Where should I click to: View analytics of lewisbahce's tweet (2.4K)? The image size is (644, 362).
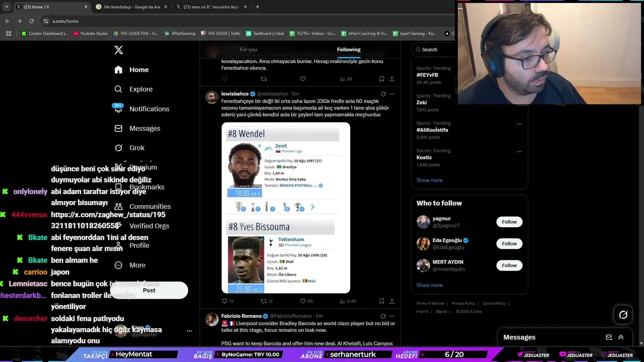[x=348, y=301]
